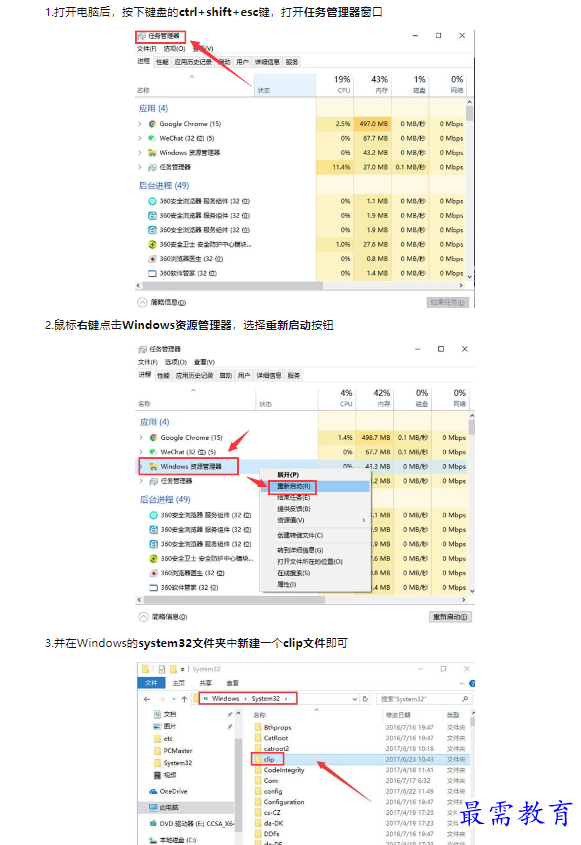The image size is (581, 845).
Task: Click 360安全卫士 icon in step 1 Task Manager
Action: pos(153,245)
